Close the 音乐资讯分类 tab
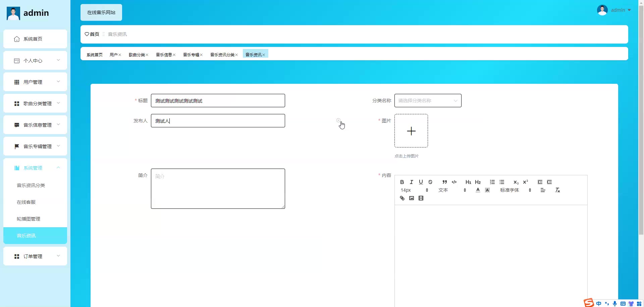The image size is (644, 307). coord(236,55)
